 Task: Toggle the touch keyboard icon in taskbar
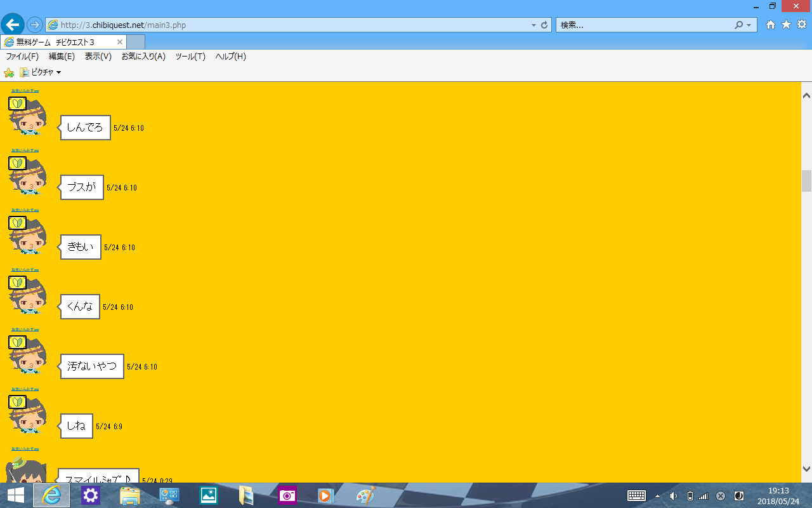(x=636, y=496)
